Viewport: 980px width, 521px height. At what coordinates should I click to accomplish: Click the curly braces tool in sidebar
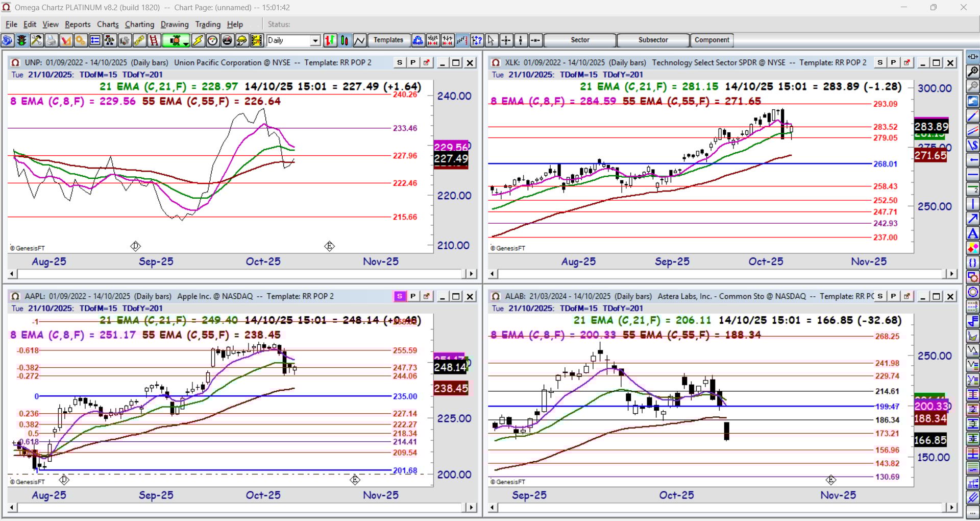point(973,263)
